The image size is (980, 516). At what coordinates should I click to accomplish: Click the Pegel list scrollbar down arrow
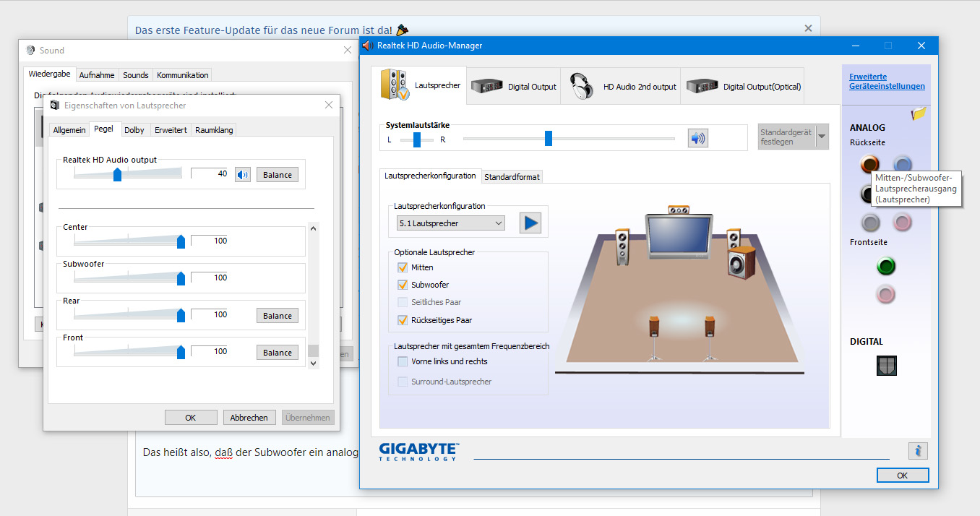tap(314, 364)
